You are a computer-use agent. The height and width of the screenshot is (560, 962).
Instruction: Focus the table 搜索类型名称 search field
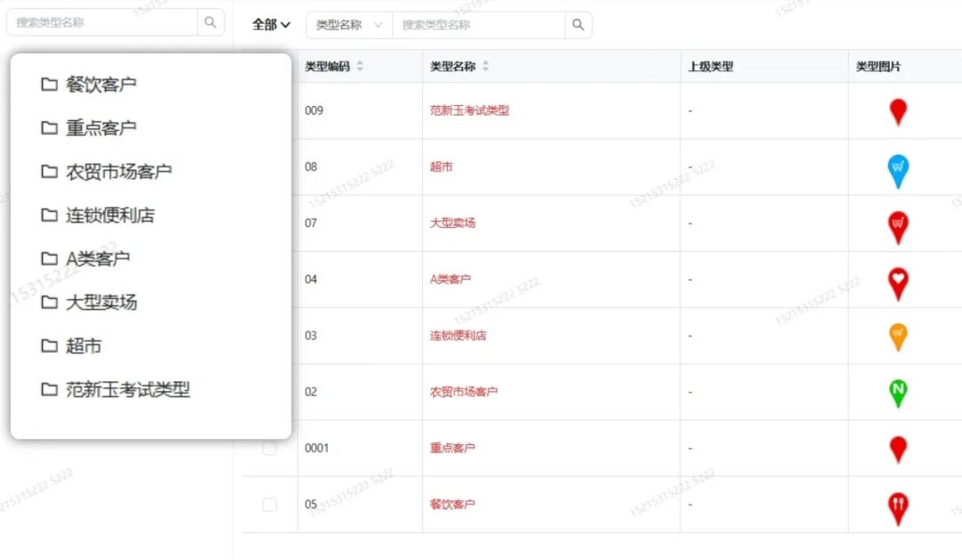coord(478,25)
